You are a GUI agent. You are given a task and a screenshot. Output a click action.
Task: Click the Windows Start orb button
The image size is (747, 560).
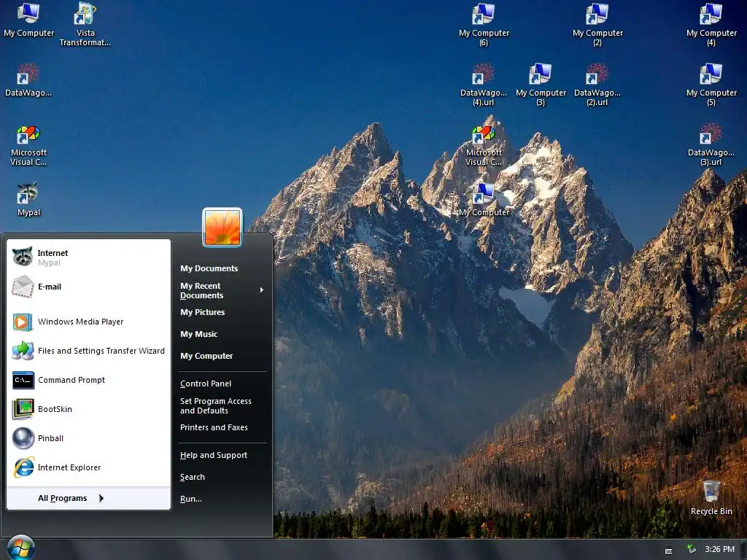(x=21, y=548)
